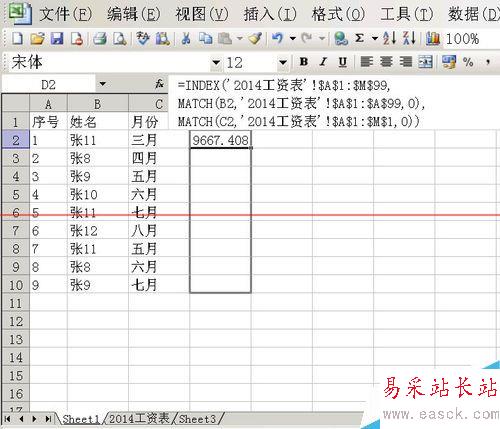
Task: Switch to the 2014工资表 sheet tab
Action: coord(139,419)
